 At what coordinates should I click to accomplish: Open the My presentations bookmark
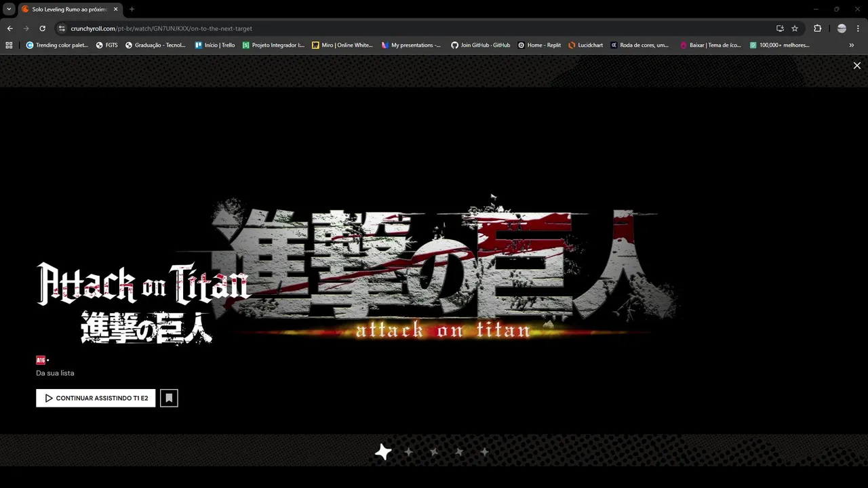click(x=411, y=45)
